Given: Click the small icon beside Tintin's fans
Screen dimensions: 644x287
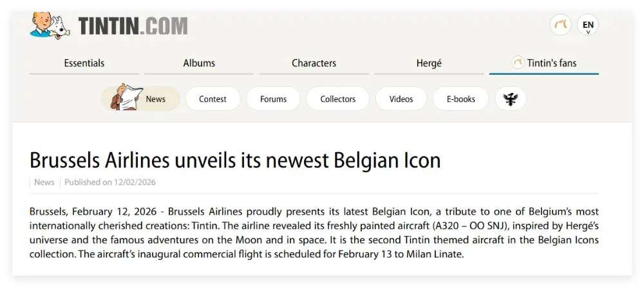Looking at the screenshot, I should 516,63.
